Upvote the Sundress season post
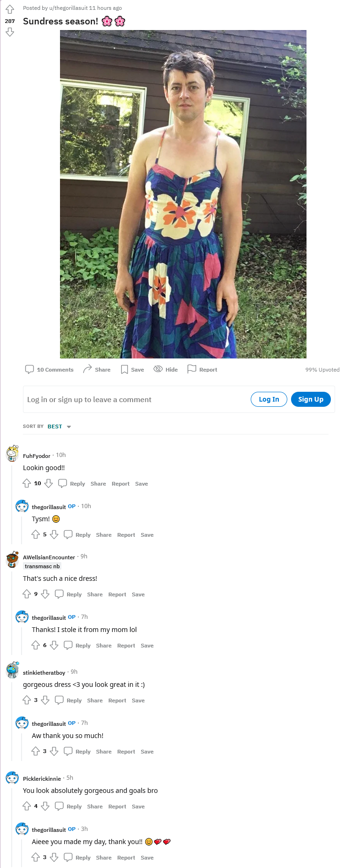Image resolution: width=344 pixels, height=868 pixels. pos(10,10)
